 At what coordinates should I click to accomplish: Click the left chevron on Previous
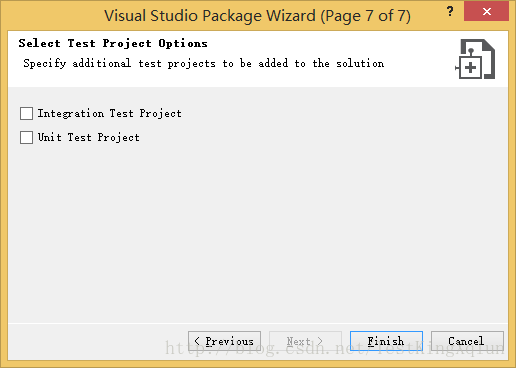(197, 341)
